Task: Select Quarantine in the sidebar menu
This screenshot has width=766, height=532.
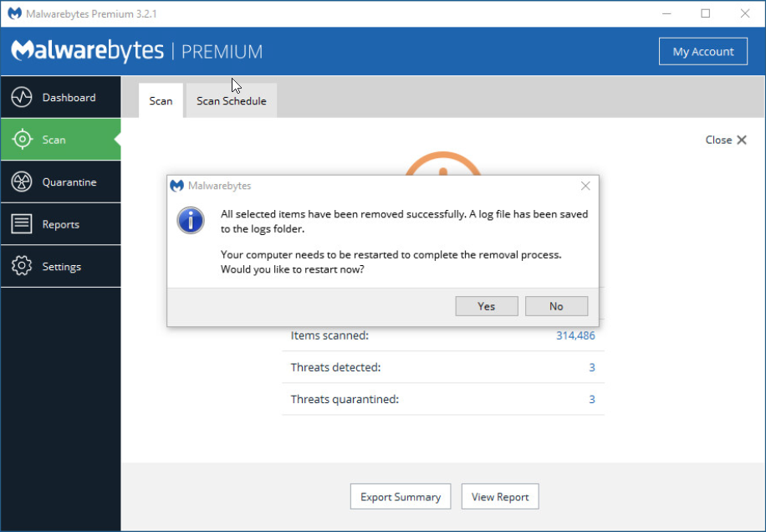Action: (60, 182)
